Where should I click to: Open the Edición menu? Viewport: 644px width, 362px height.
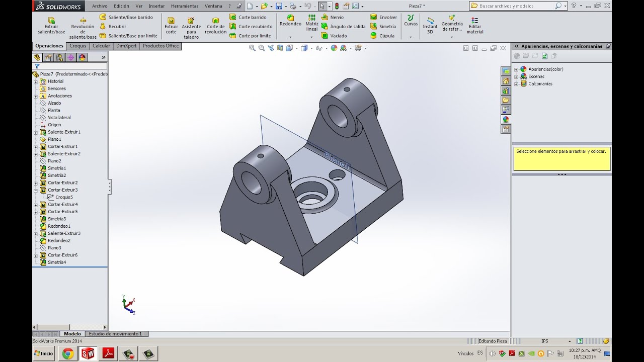121,6
